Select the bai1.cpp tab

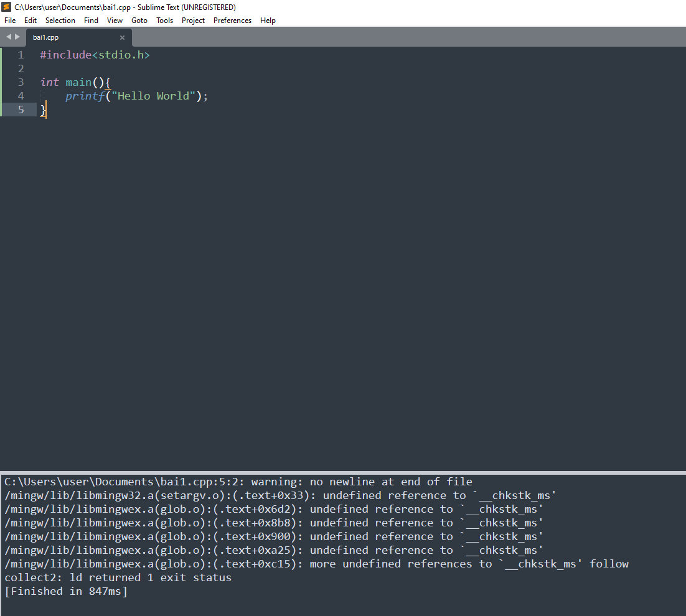coord(79,37)
